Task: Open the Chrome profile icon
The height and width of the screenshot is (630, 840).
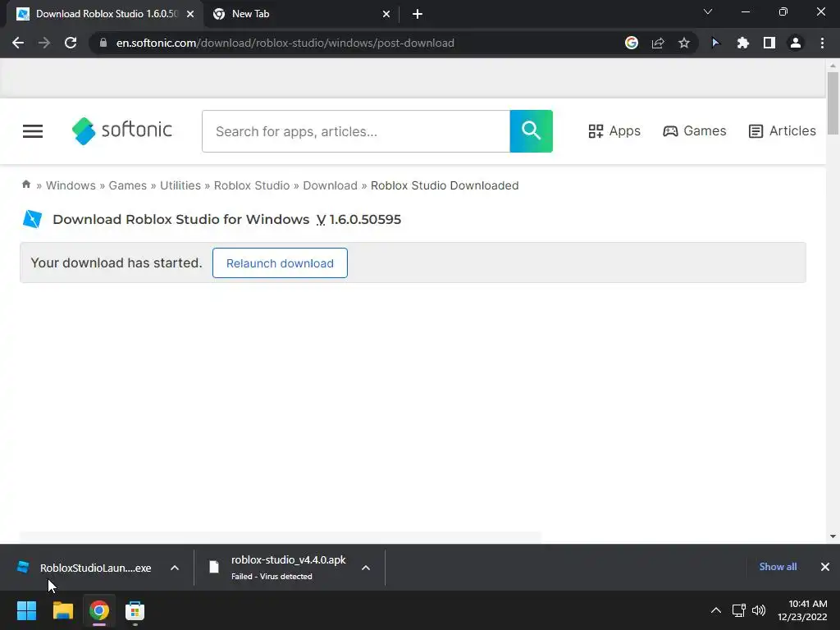Action: [796, 43]
